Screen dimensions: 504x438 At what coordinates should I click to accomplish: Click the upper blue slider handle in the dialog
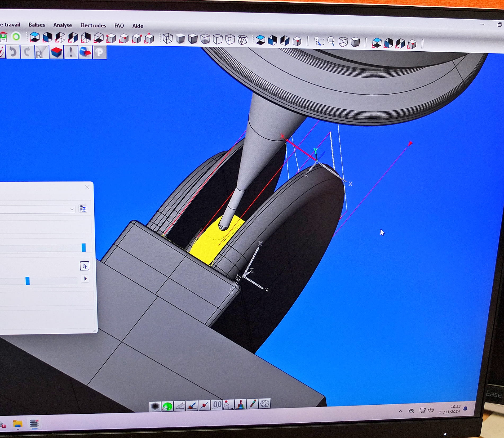point(84,247)
